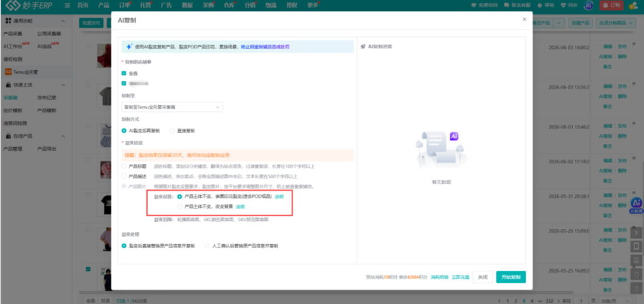Click the red 订购 button in the header
644x304 pixels.
click(611, 5)
